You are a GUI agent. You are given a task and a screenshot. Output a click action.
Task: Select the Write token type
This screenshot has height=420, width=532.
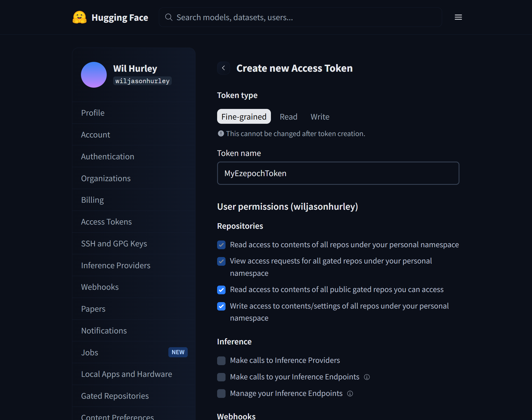pos(320,116)
